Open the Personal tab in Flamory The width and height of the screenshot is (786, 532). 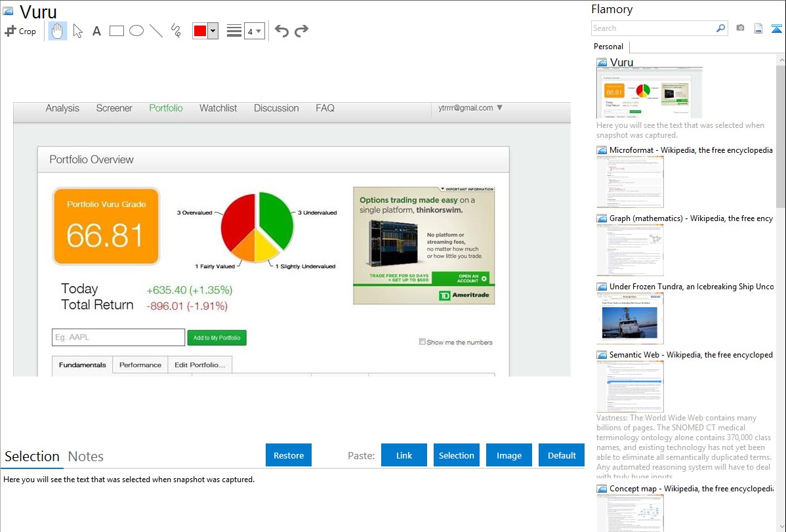point(608,47)
